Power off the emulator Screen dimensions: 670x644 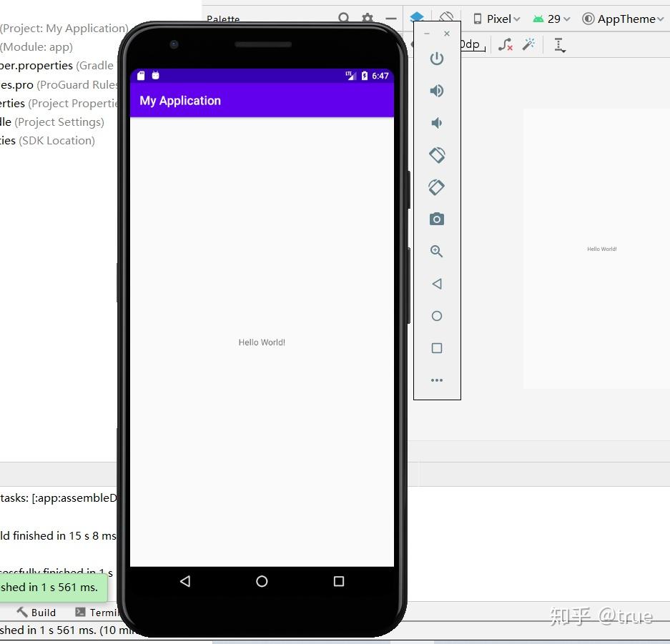click(x=437, y=59)
